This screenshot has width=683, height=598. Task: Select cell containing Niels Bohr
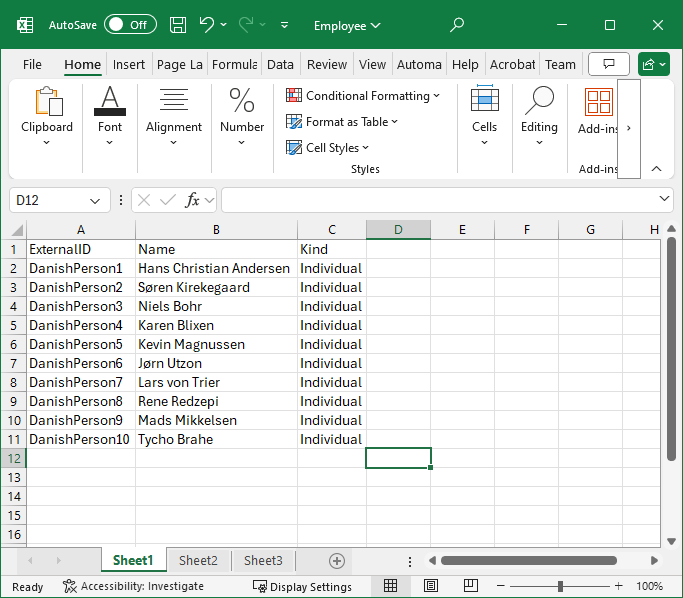(170, 306)
